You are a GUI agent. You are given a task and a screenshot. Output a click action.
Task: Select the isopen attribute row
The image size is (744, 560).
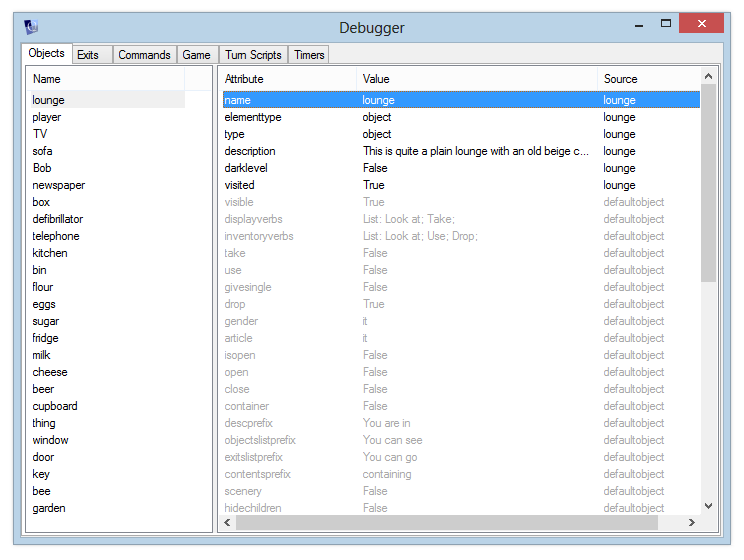click(x=461, y=355)
